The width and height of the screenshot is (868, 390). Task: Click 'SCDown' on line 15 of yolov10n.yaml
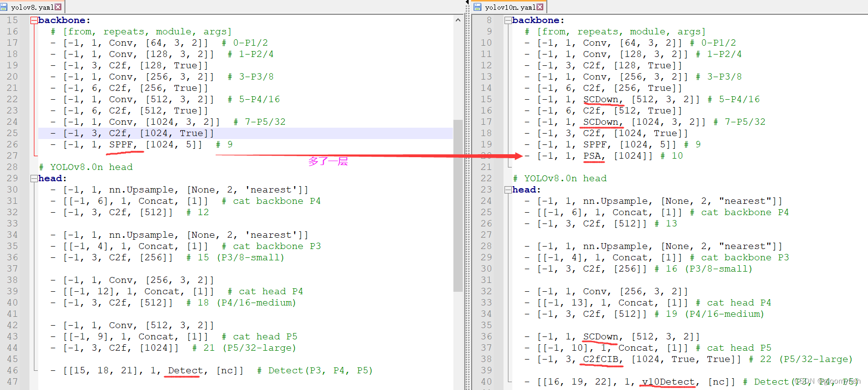pos(600,99)
